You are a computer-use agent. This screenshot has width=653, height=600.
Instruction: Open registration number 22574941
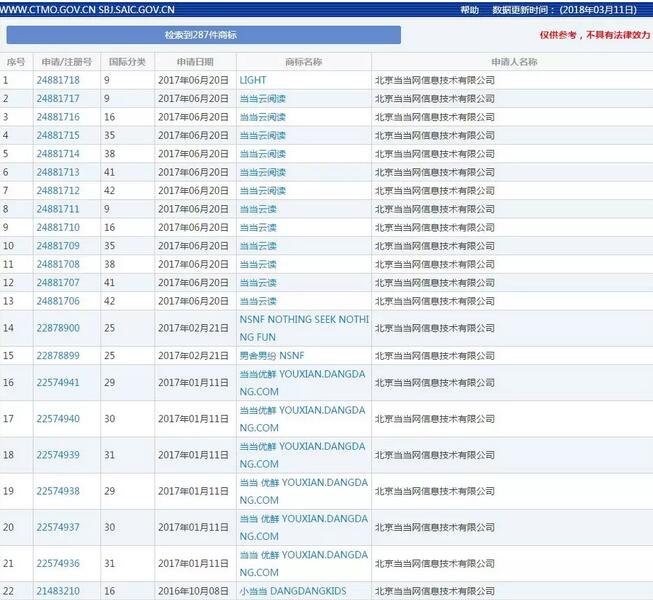pyautogui.click(x=58, y=382)
